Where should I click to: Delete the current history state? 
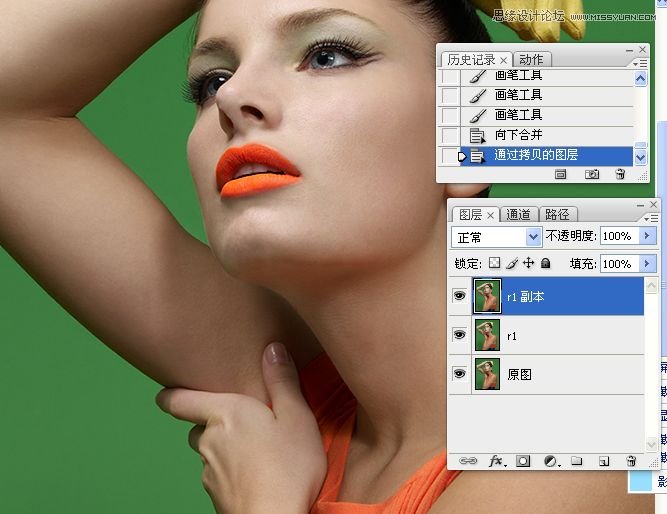[x=620, y=174]
